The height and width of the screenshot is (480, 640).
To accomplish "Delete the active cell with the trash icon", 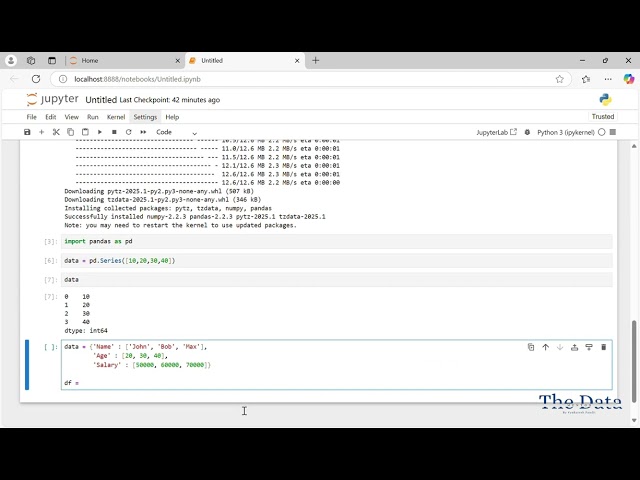I will click(x=604, y=347).
